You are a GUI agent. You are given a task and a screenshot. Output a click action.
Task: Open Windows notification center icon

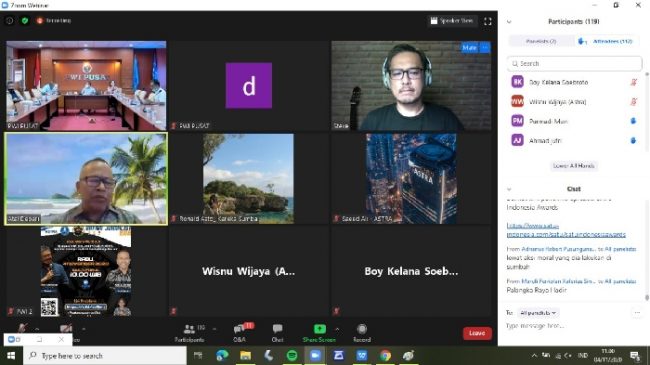coord(635,355)
